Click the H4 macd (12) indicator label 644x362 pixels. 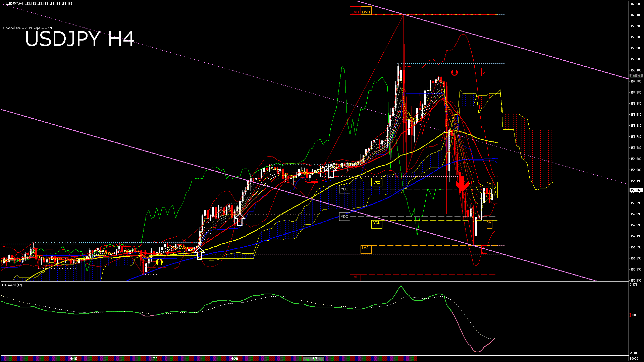[x=12, y=285]
